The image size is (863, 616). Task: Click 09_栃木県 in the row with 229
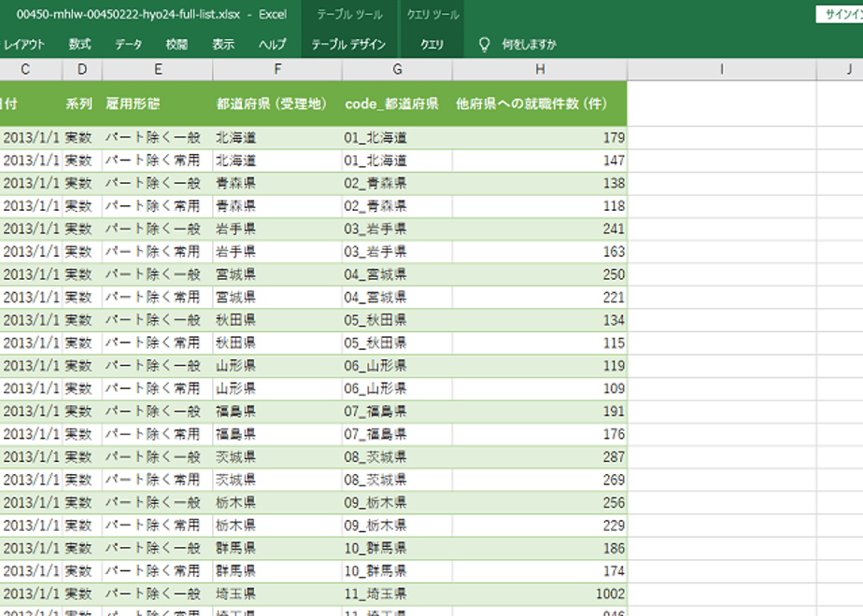[x=397, y=525]
